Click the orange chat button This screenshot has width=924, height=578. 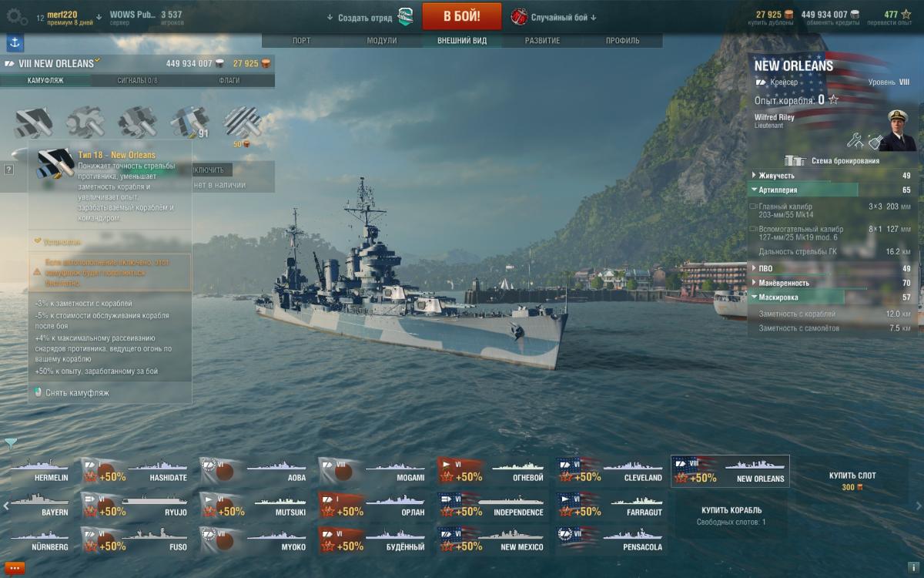click(15, 568)
